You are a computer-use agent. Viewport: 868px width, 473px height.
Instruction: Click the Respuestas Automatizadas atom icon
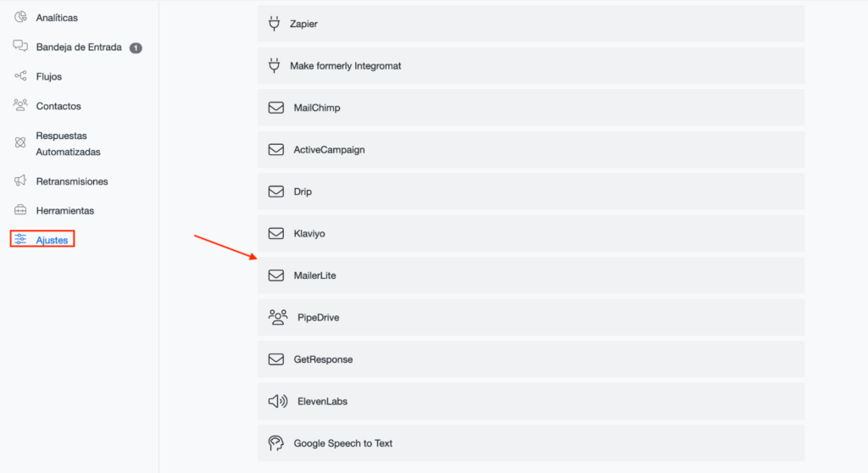coord(20,143)
